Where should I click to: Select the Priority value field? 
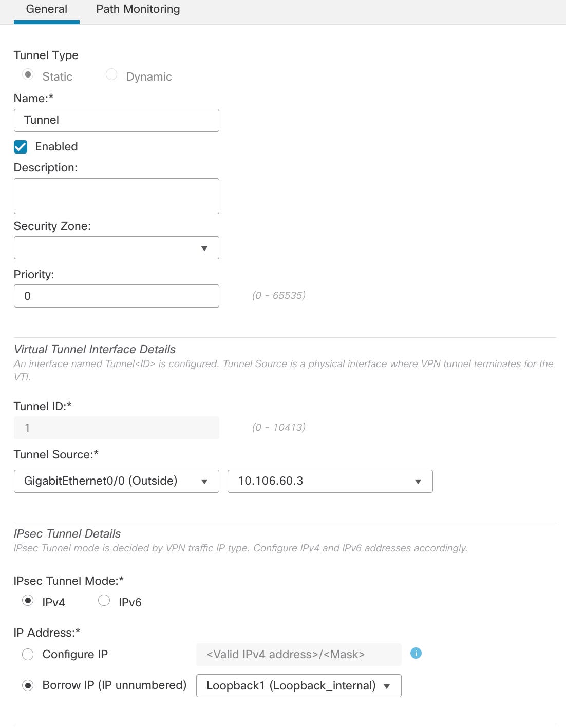click(117, 296)
